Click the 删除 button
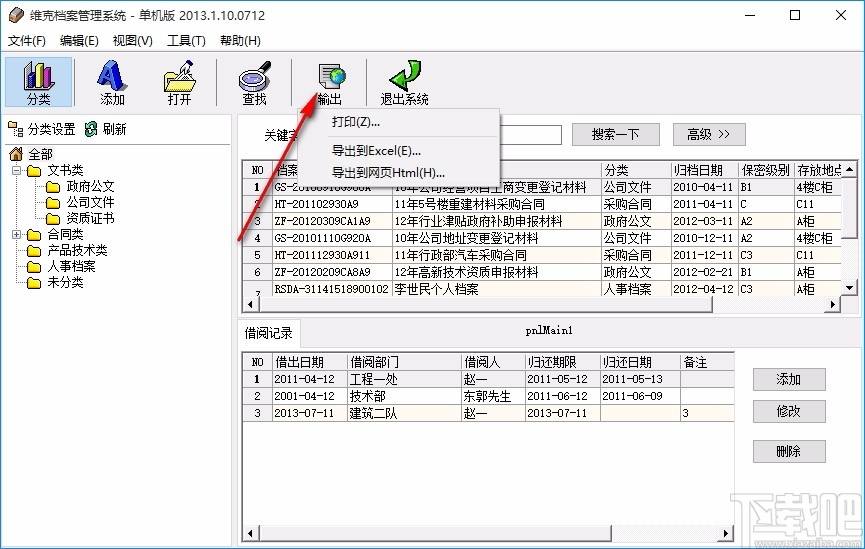 coord(789,451)
